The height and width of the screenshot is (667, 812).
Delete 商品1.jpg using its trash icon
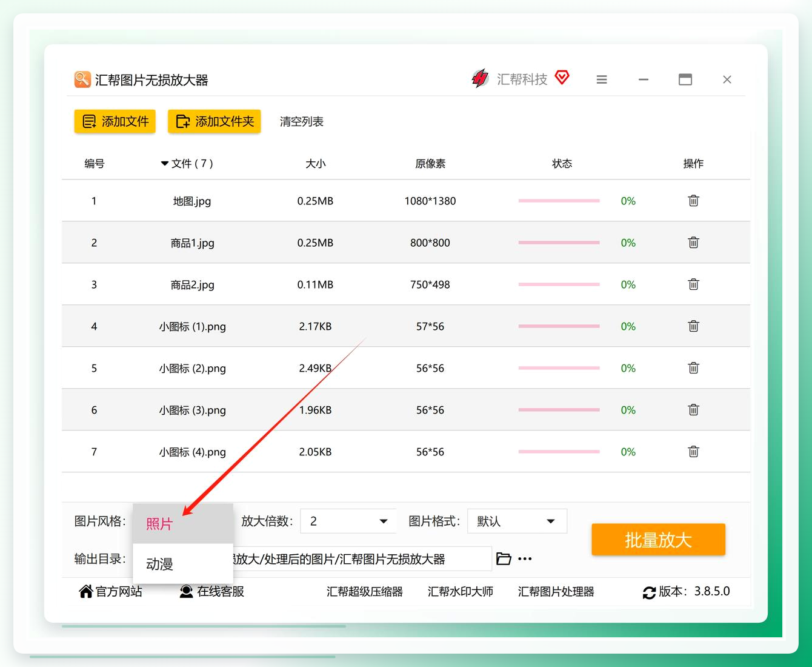click(694, 243)
